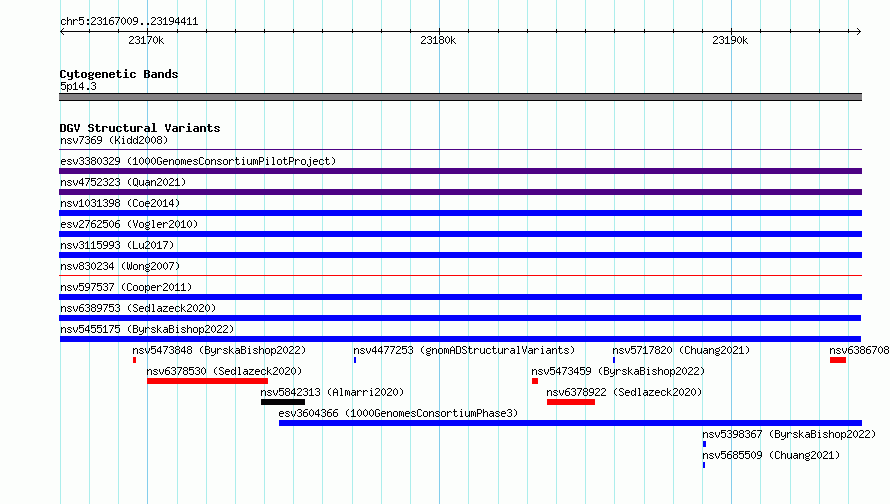Open nsv830234 (Wong2007) variant label
This screenshot has height=504, width=890.
click(x=120, y=266)
